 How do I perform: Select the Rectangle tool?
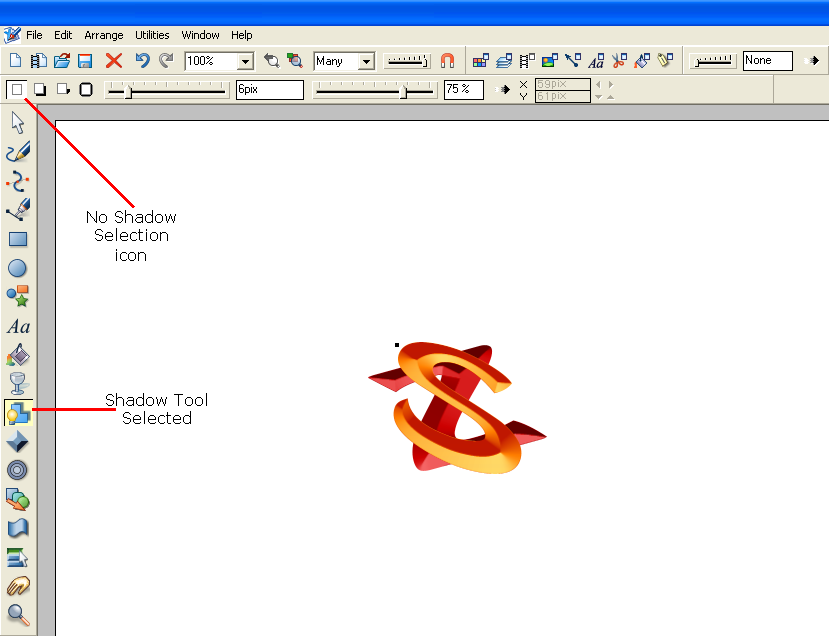point(18,239)
